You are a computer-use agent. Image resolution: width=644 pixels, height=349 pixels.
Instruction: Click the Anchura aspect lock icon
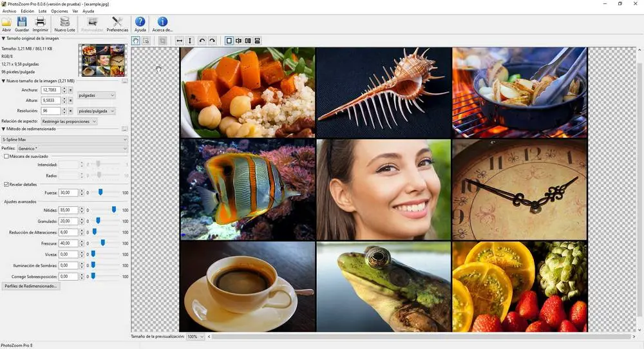click(x=71, y=90)
